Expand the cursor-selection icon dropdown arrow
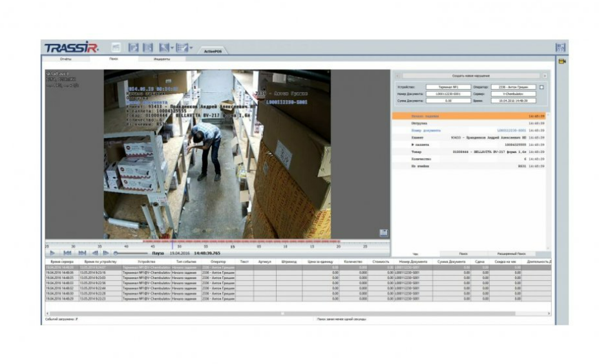Image resolution: width=599 pixels, height=364 pixels. pyautogui.click(x=172, y=48)
